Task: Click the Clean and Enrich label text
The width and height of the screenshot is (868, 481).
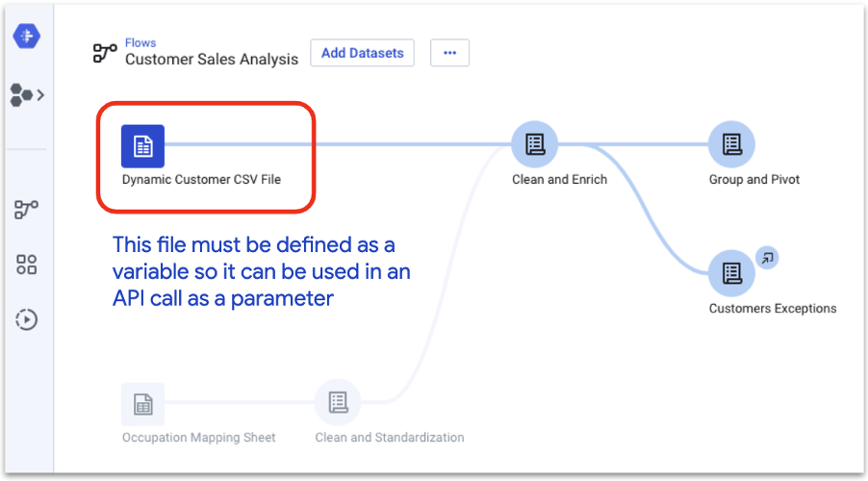Action: coord(560,179)
